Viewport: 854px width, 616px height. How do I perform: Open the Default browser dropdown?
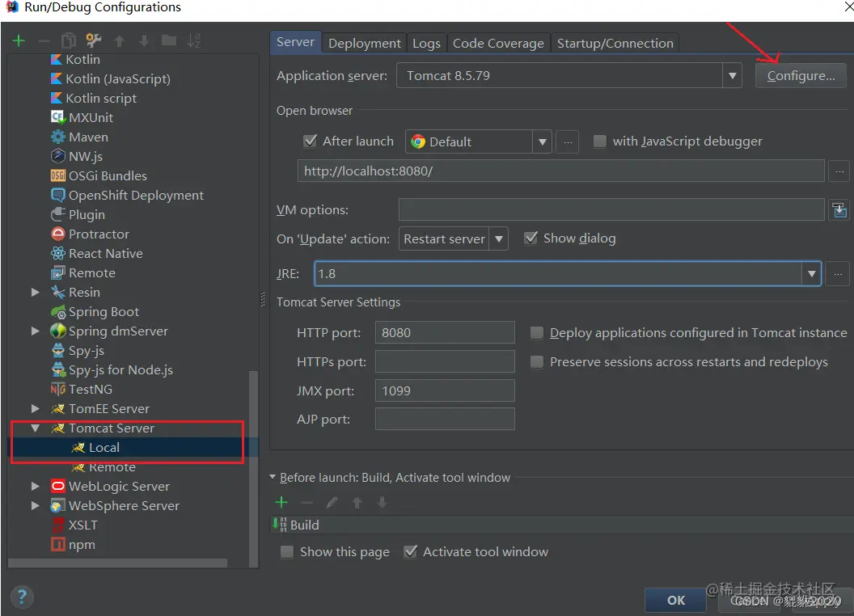pyautogui.click(x=542, y=141)
